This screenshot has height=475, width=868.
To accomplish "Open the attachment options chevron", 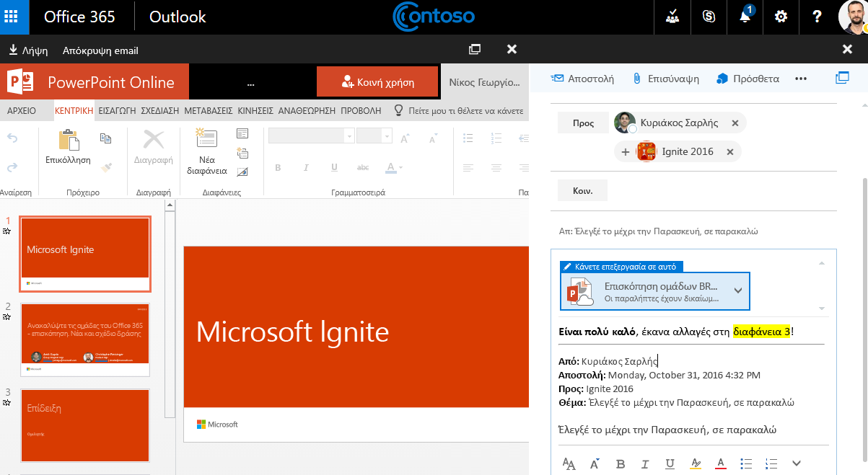I will pyautogui.click(x=738, y=290).
